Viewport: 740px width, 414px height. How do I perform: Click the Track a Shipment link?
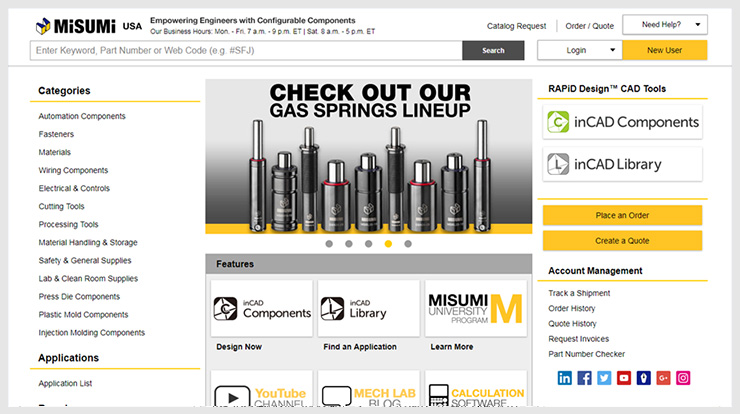pyautogui.click(x=579, y=293)
